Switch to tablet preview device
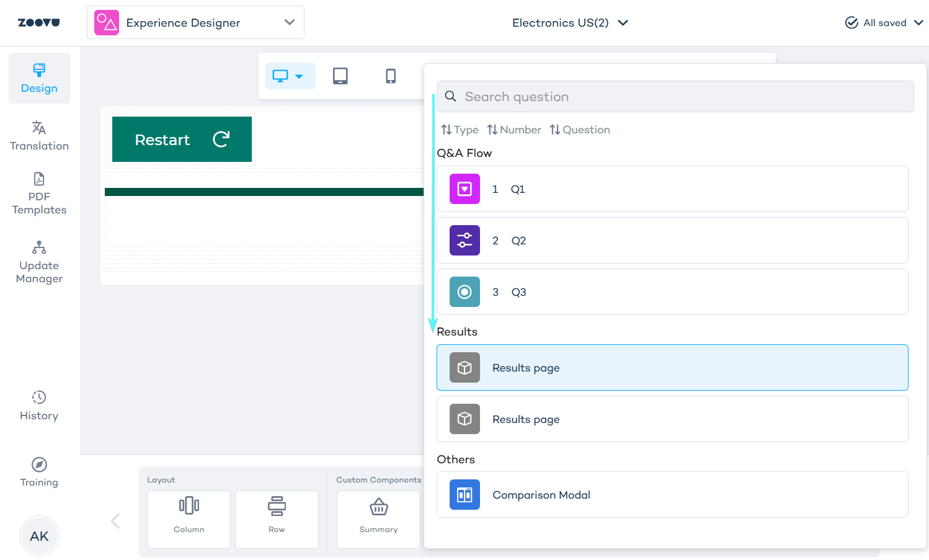 [340, 76]
